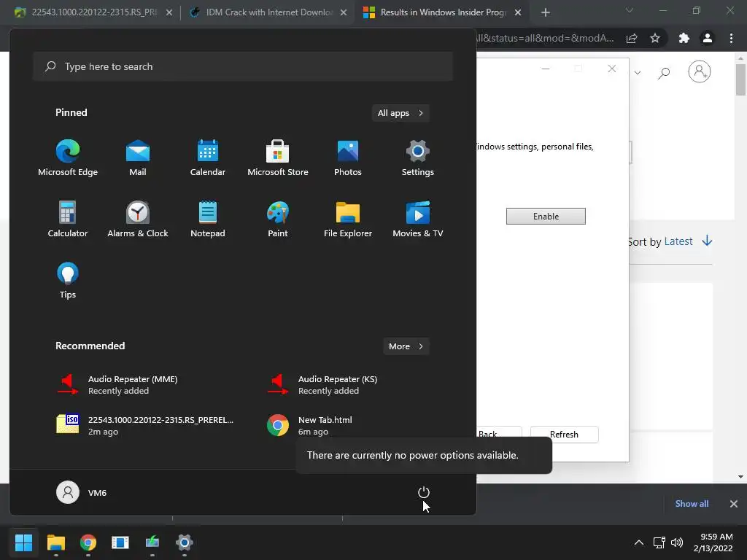Viewport: 747px width, 560px height.
Task: Open Microsoft Store
Action: pos(278,158)
